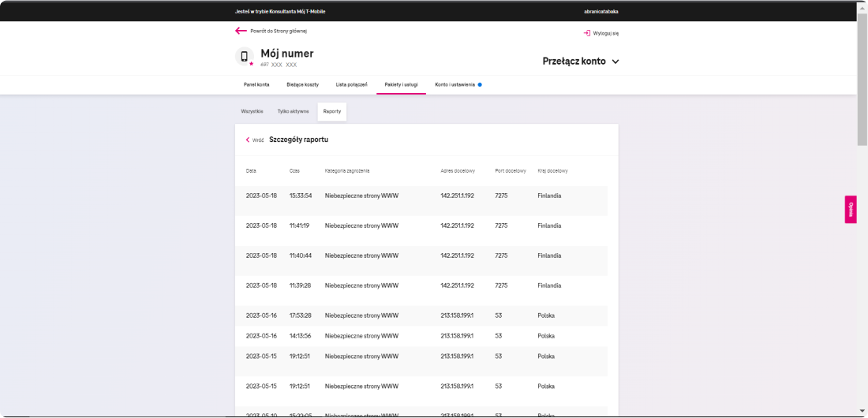Show the Wszystkie filter tab
The height and width of the screenshot is (418, 868).
[x=252, y=112]
